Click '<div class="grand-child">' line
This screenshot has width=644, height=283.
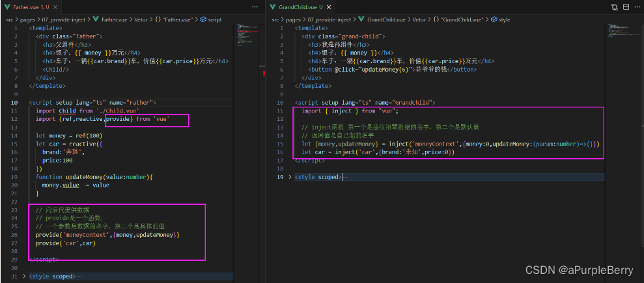pos(343,36)
